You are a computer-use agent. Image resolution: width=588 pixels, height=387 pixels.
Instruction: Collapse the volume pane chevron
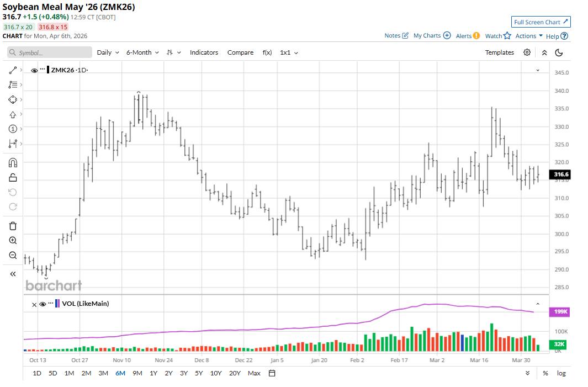[538, 304]
